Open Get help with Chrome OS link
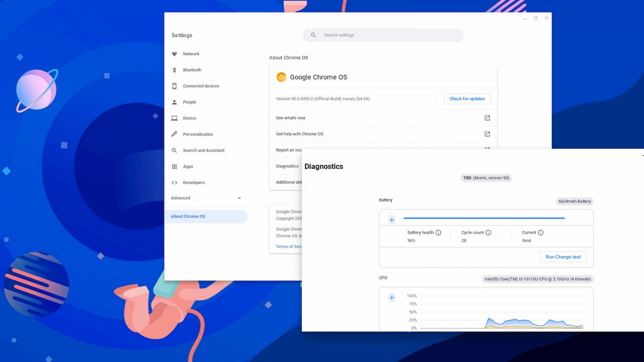The image size is (644, 362). (299, 134)
